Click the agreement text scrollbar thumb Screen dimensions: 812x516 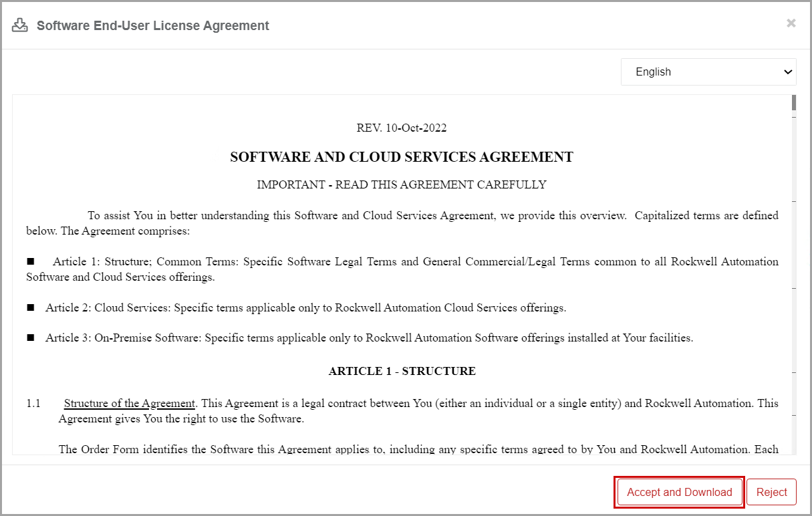[794, 102]
